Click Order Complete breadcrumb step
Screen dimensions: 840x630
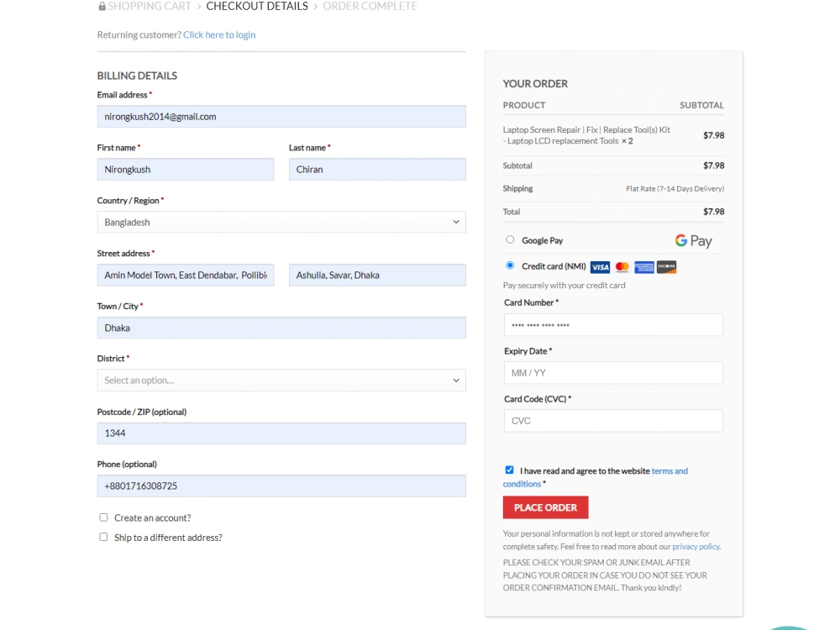pos(370,7)
